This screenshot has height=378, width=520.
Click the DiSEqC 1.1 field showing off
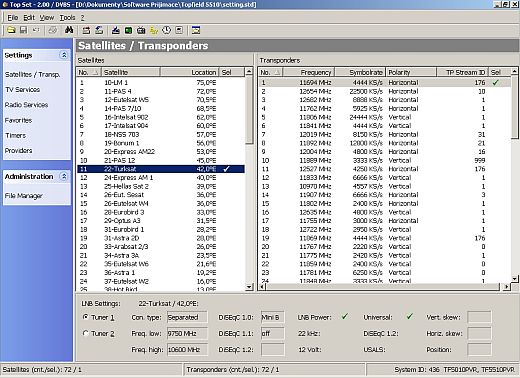(272, 333)
